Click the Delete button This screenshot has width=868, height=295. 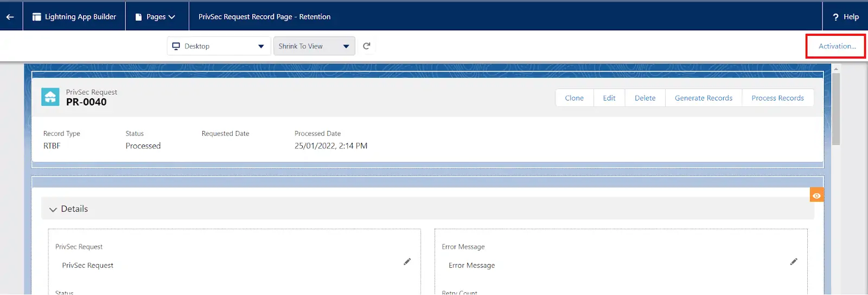[x=645, y=98]
